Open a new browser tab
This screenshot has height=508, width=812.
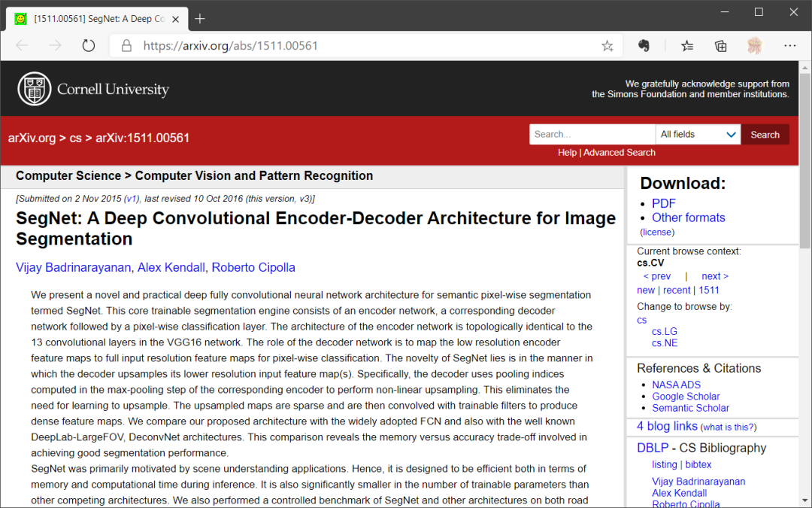pyautogui.click(x=200, y=19)
